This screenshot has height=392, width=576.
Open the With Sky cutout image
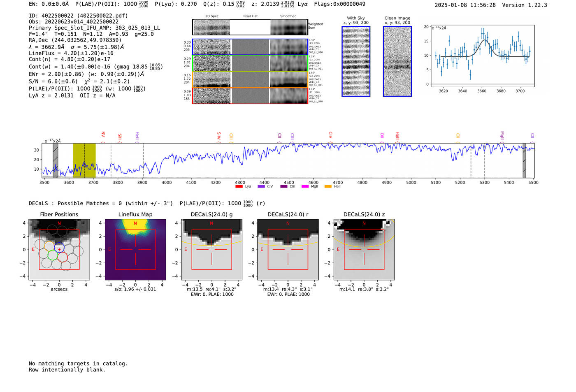click(x=356, y=61)
